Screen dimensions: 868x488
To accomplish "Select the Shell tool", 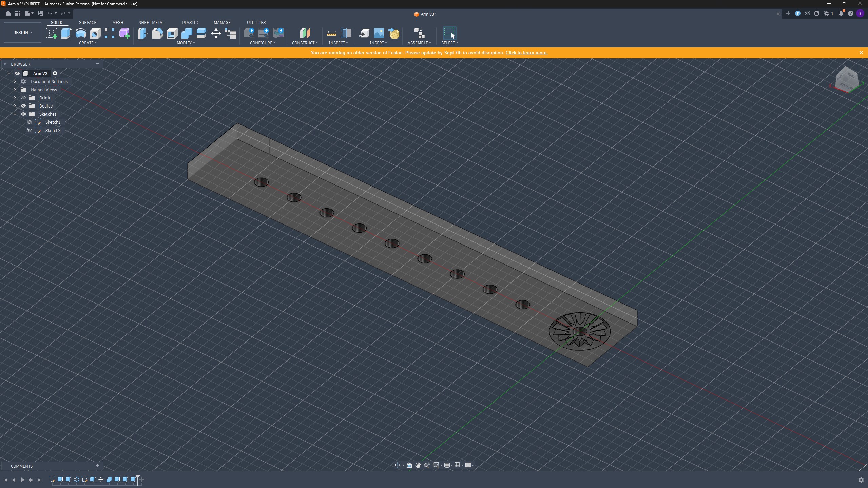I will pos(172,33).
